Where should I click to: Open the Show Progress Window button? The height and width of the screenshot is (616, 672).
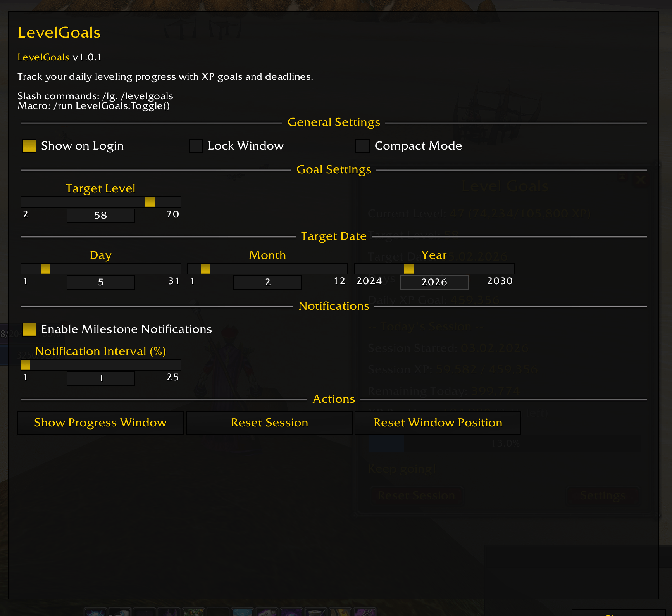click(x=100, y=423)
